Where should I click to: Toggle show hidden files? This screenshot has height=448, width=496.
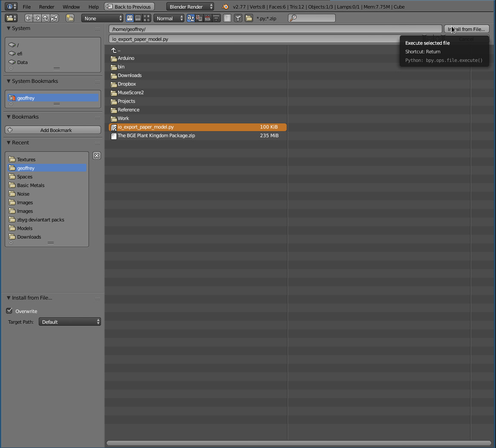click(x=227, y=18)
